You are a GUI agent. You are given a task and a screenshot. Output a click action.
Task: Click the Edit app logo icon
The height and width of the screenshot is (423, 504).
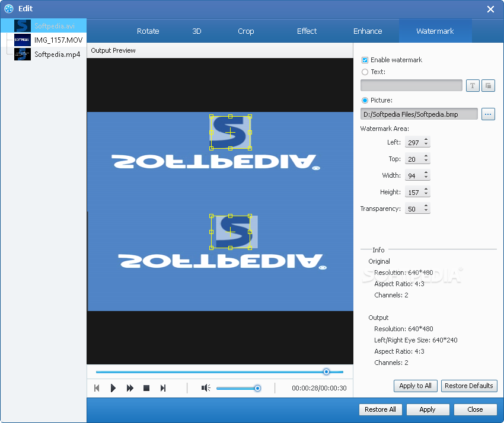pyautogui.click(x=9, y=9)
